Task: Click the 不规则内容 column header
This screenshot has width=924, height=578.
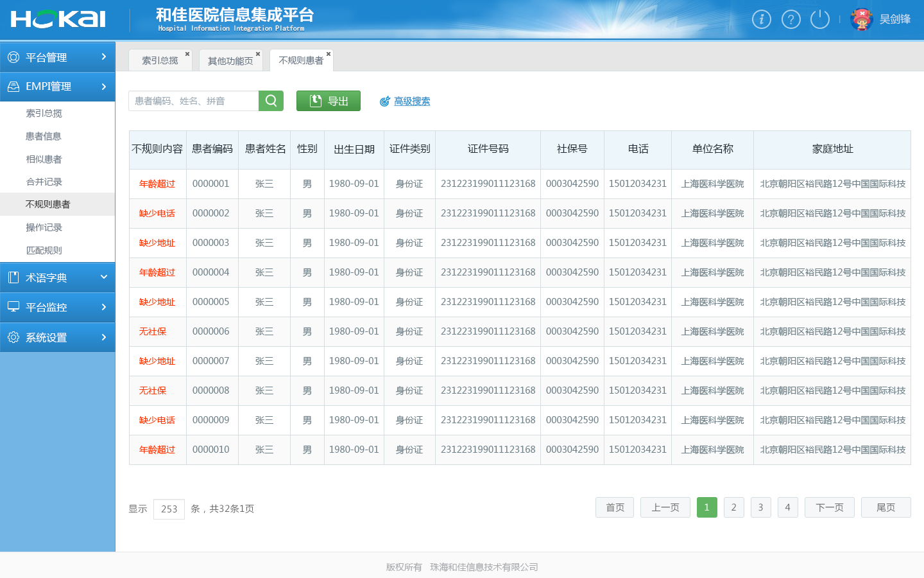Action: point(157,149)
